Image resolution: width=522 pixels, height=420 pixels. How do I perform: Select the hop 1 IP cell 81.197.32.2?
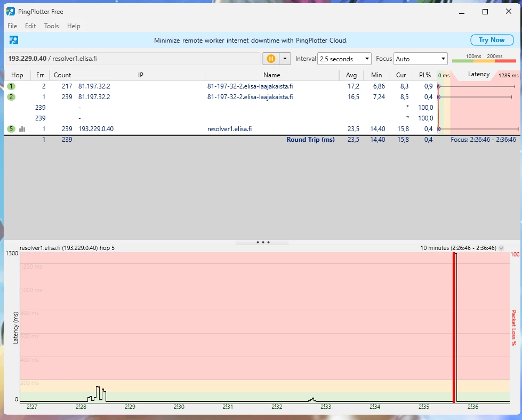coord(94,86)
